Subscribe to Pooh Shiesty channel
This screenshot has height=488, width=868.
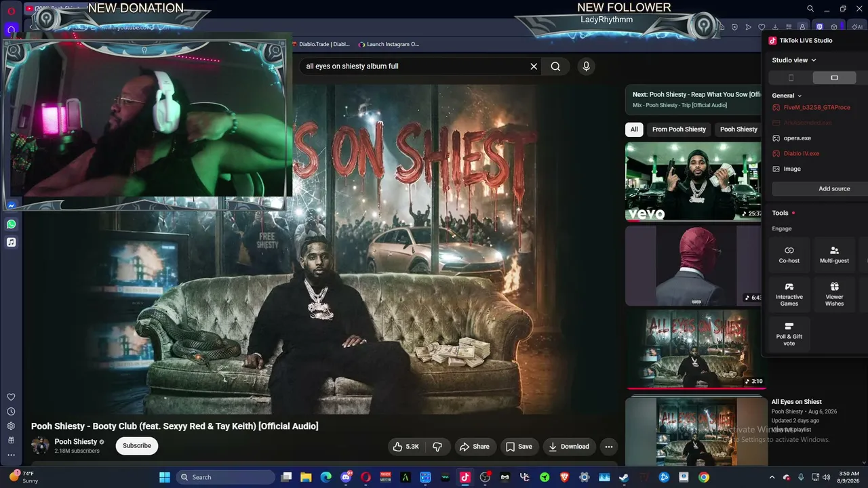click(x=137, y=445)
